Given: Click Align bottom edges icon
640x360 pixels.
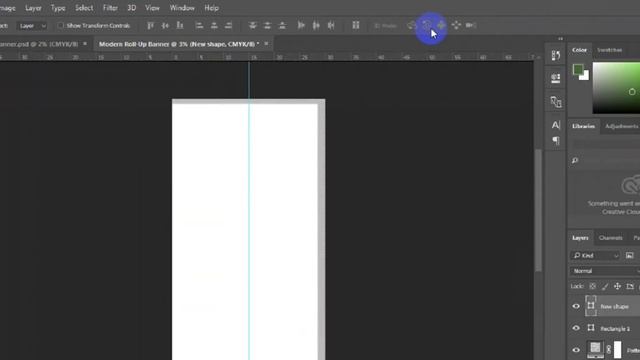Looking at the screenshot, I should tap(180, 25).
